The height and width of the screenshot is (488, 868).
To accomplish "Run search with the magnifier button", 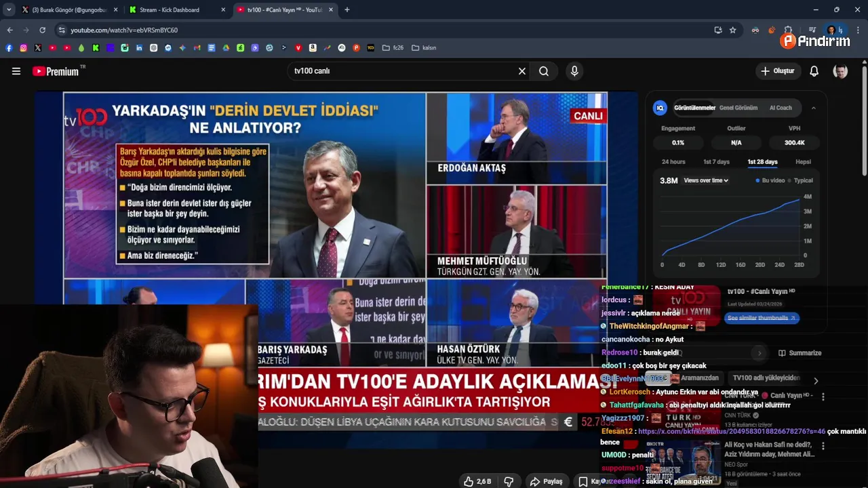I will (544, 71).
